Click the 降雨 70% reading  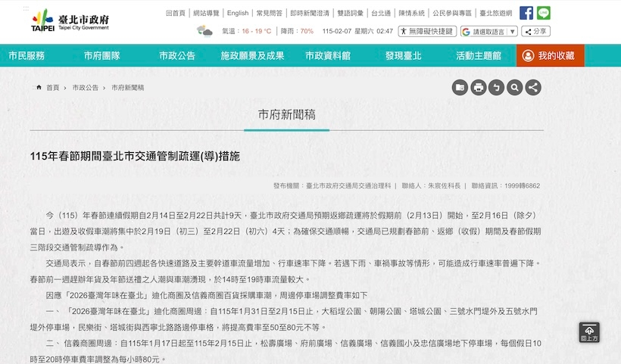click(297, 31)
